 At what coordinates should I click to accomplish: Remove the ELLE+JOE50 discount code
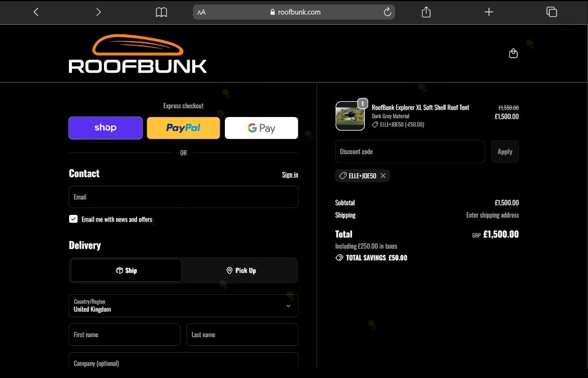[x=383, y=175]
